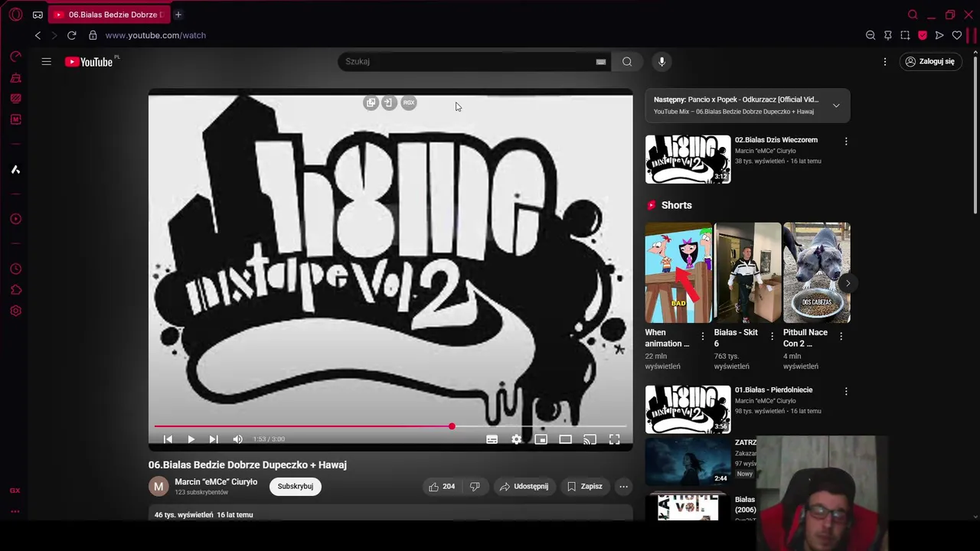Enter fullscreen in the video player
The width and height of the screenshot is (980, 551).
pos(614,439)
